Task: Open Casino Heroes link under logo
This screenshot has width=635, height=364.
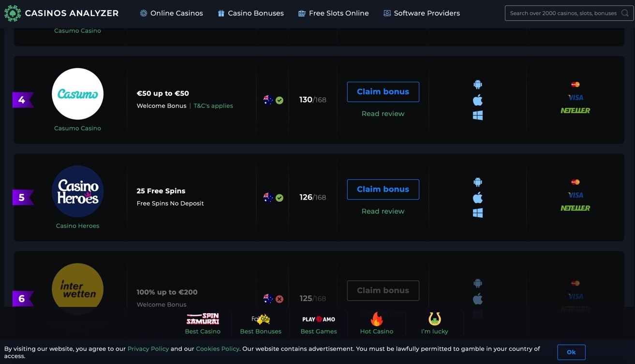Action: pyautogui.click(x=77, y=226)
